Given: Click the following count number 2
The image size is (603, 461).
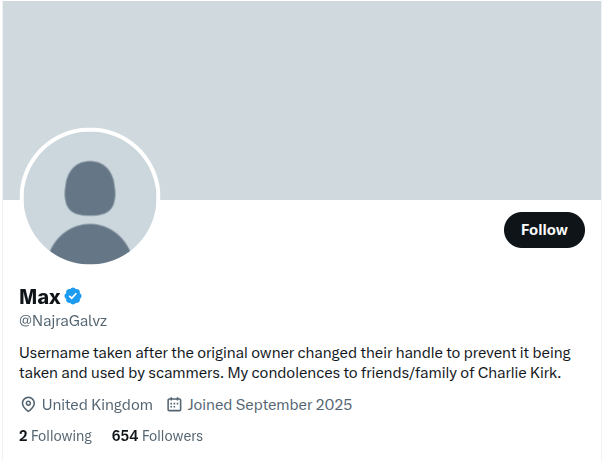Looking at the screenshot, I should click(23, 436).
